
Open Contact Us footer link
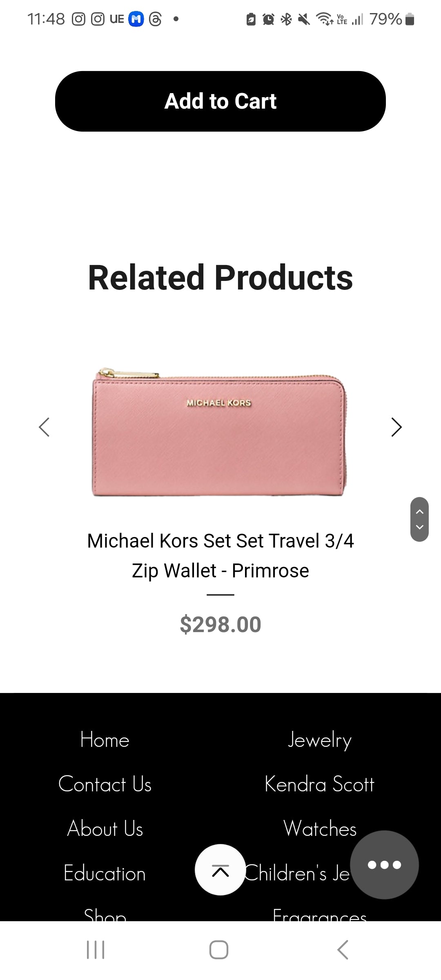click(105, 784)
